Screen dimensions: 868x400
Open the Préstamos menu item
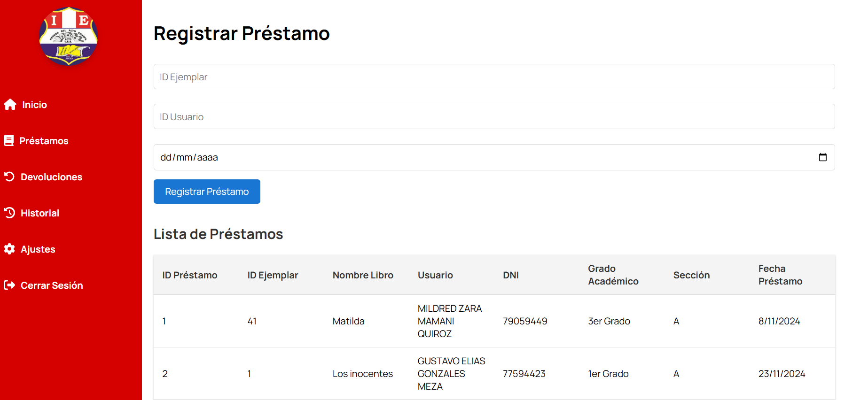(44, 141)
